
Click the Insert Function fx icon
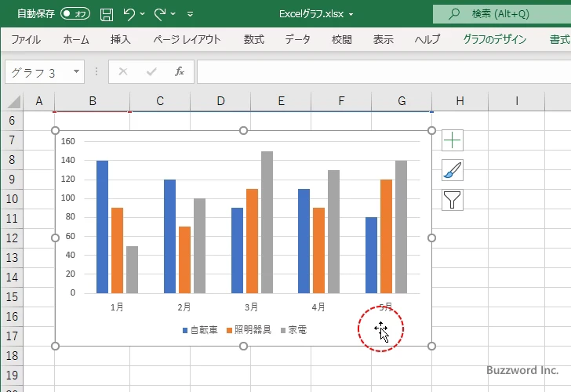[180, 71]
